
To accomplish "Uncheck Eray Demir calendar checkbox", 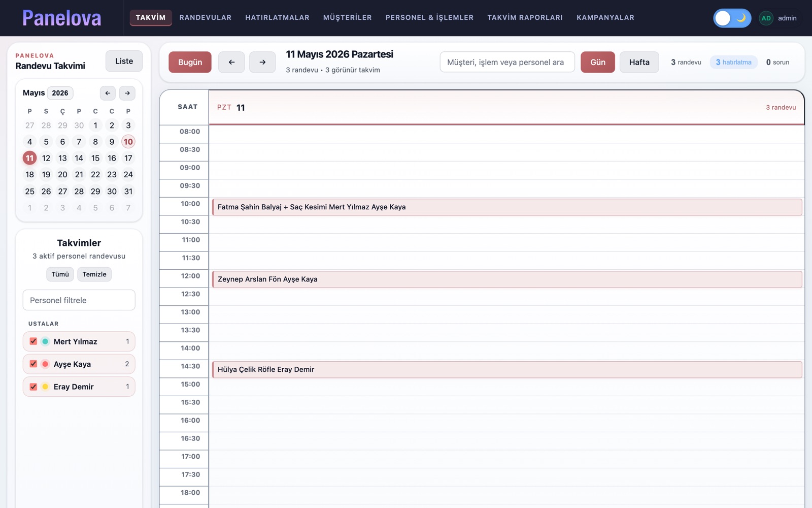I will click(33, 387).
